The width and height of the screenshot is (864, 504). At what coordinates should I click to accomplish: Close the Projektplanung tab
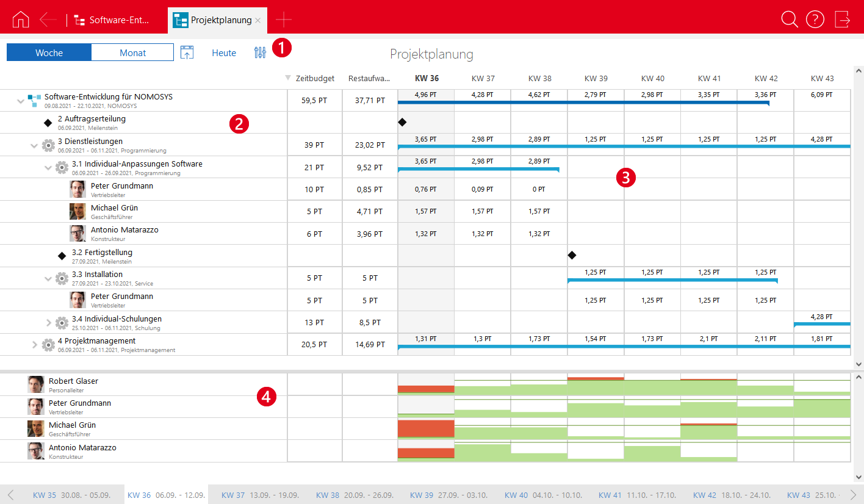[258, 20]
